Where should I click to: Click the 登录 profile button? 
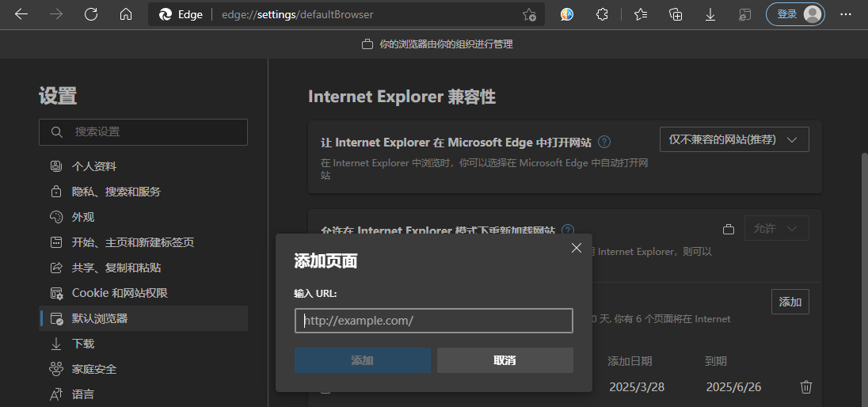tap(795, 14)
